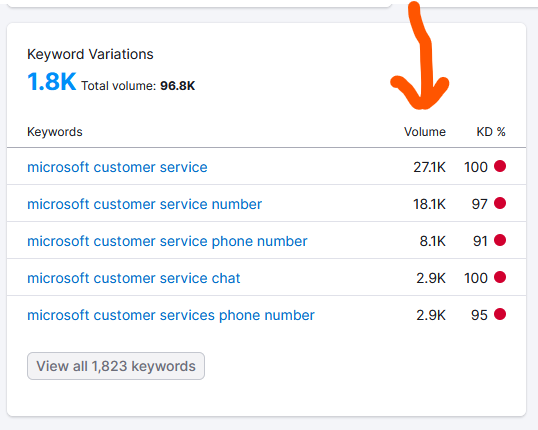Click the red difficulty dot in the 95 row
This screenshot has width=538, height=430.
coord(500,314)
